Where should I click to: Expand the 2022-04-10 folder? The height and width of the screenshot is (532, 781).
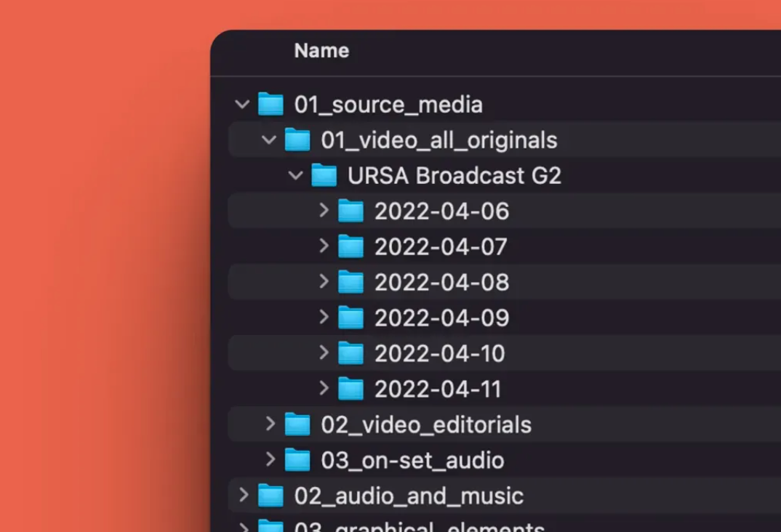323,354
